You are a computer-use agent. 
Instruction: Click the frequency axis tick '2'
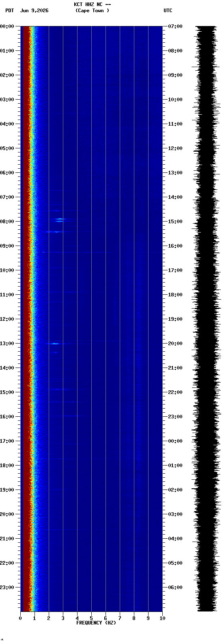click(49, 618)
